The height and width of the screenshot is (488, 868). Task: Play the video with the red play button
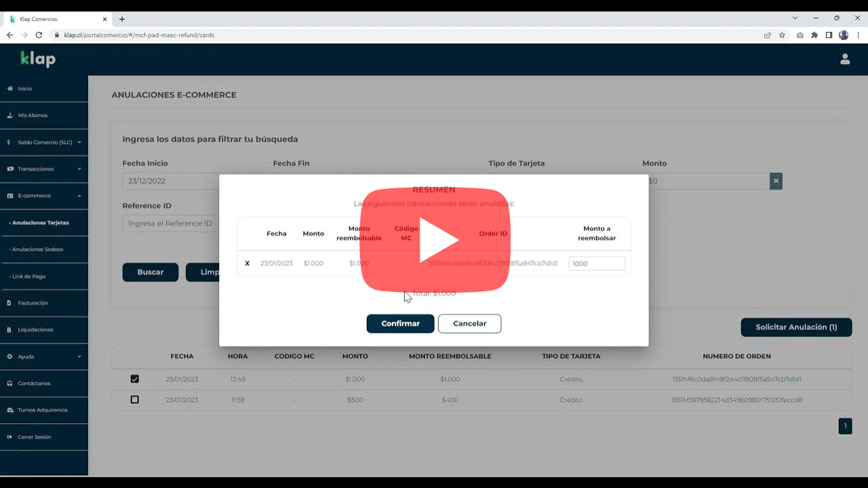coord(435,240)
